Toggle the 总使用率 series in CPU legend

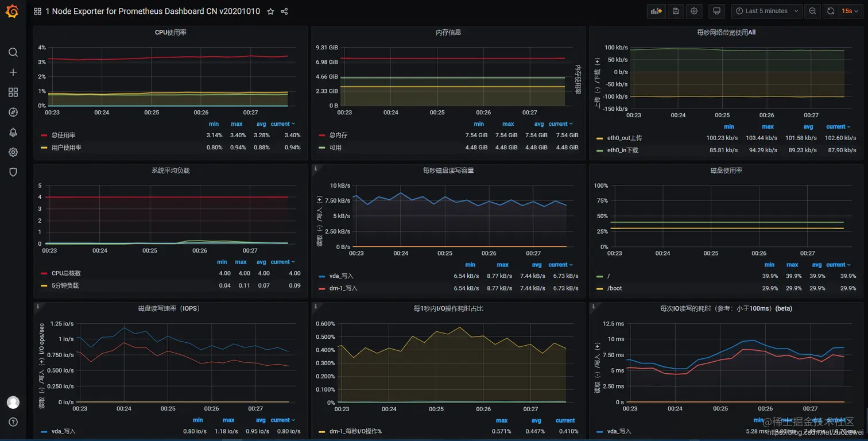[x=64, y=136]
